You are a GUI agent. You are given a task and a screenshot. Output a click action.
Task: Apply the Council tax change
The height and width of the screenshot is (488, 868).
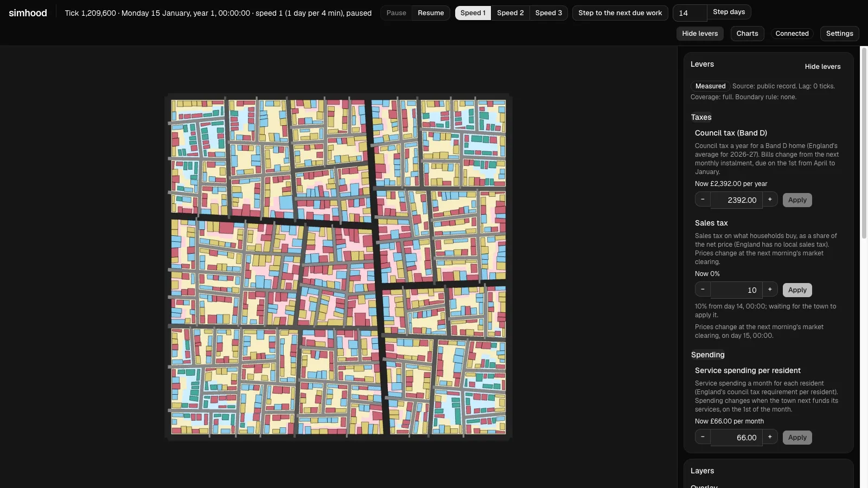pyautogui.click(x=797, y=200)
